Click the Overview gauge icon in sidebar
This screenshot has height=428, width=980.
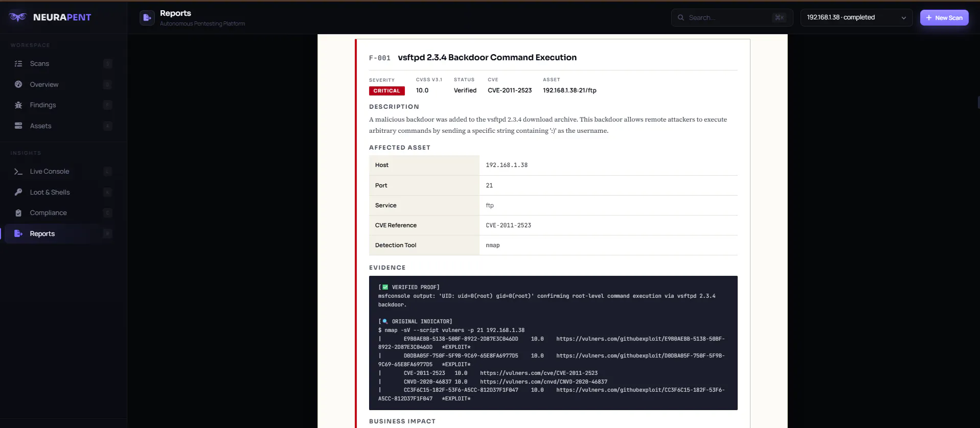(x=18, y=84)
